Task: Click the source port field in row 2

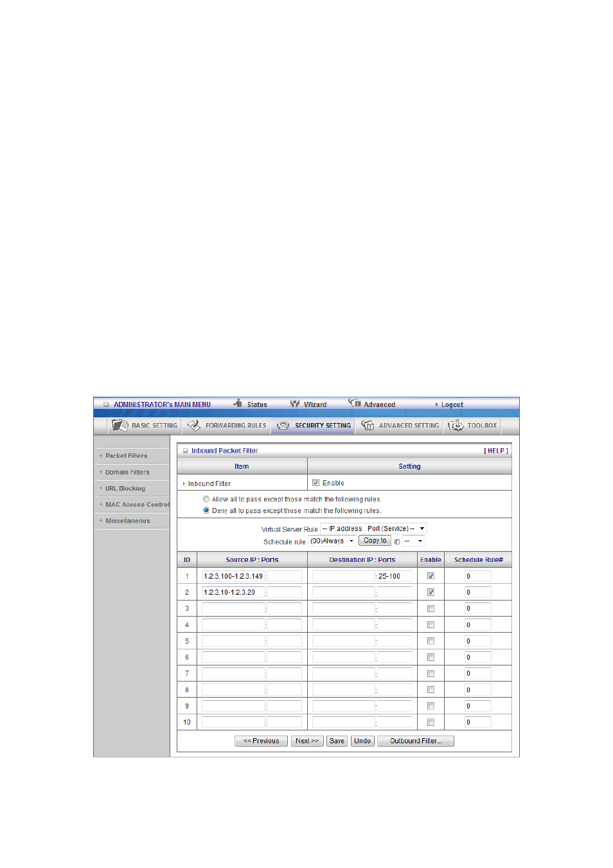Action: pyautogui.click(x=284, y=592)
